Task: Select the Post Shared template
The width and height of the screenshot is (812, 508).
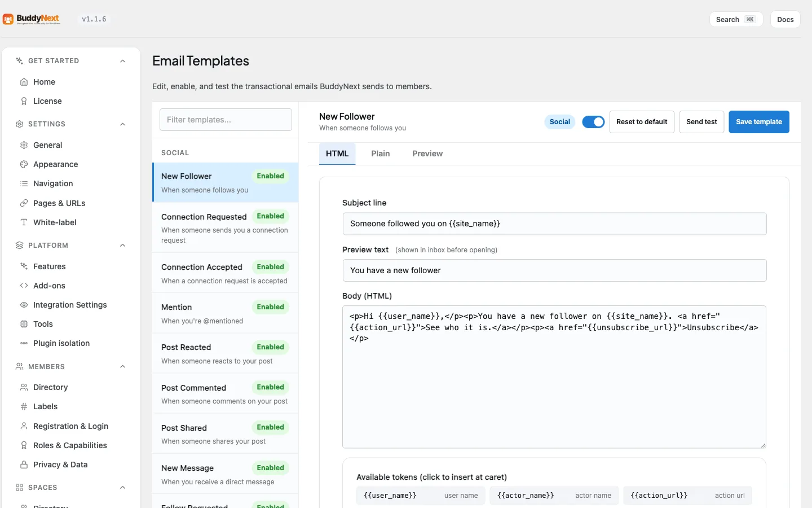Action: [x=226, y=434]
